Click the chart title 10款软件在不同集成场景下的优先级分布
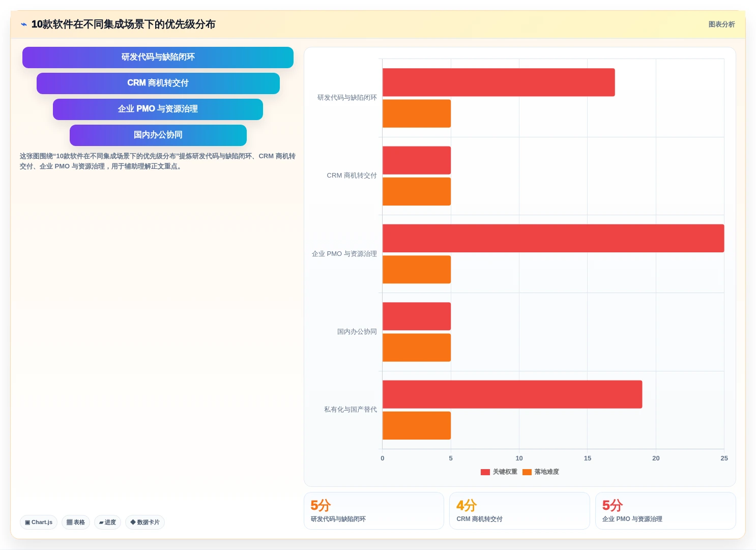 (x=123, y=24)
